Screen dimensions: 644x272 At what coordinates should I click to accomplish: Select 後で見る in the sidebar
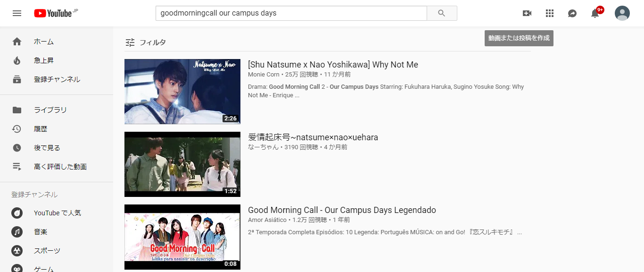(47, 148)
